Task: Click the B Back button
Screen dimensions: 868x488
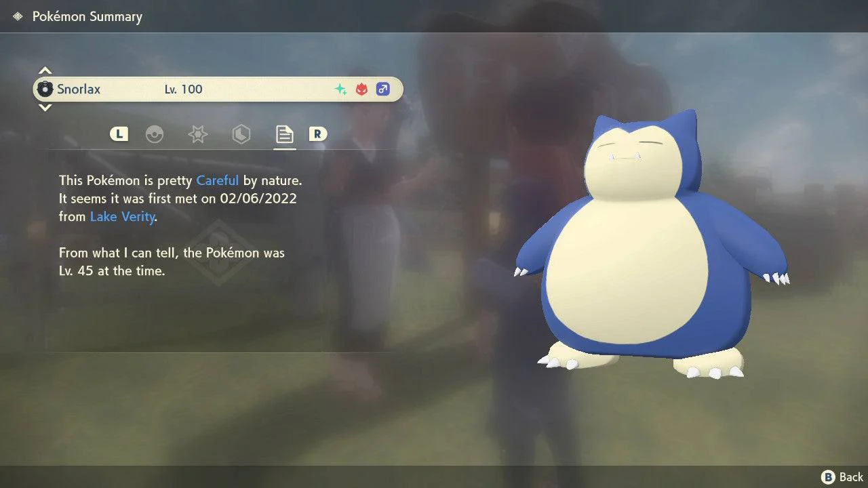Action: [x=842, y=477]
